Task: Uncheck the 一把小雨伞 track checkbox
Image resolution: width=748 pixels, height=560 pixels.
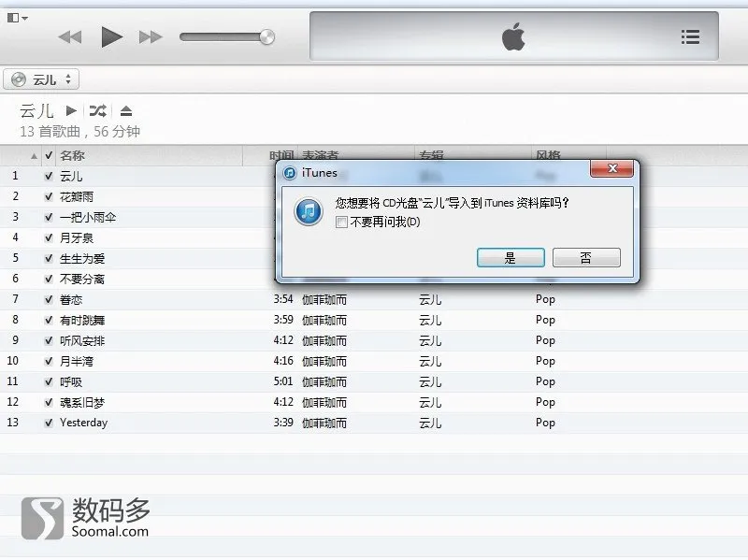Action: pyautogui.click(x=49, y=217)
